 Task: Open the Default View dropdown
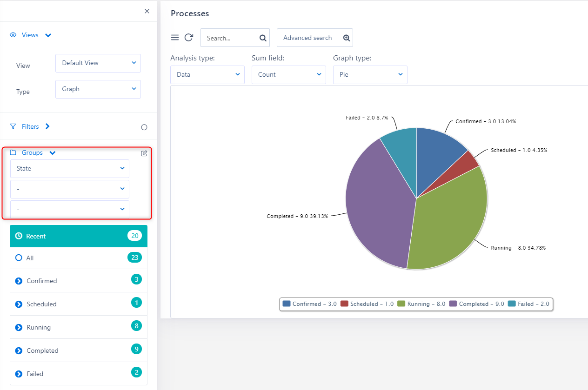pyautogui.click(x=98, y=63)
